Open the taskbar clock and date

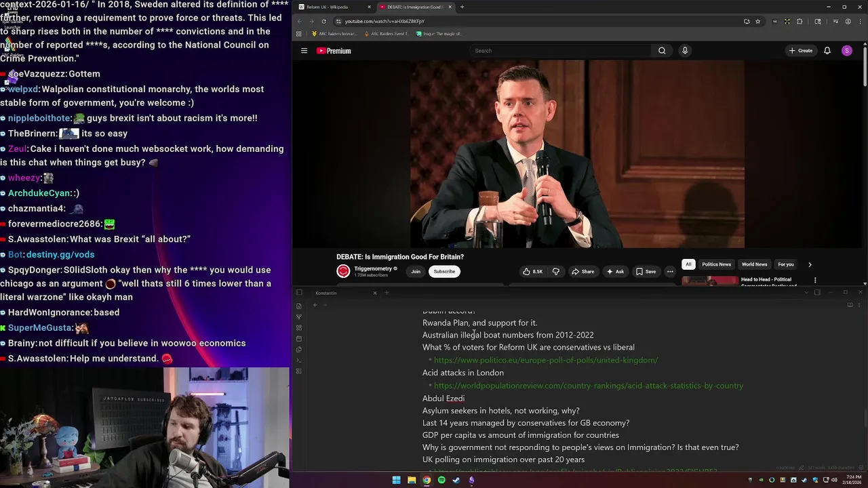pyautogui.click(x=851, y=481)
